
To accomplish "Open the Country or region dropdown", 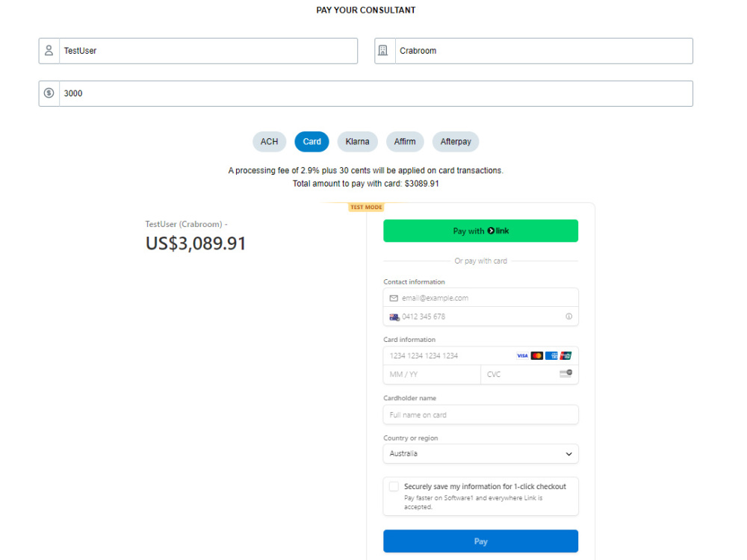I will coord(480,454).
